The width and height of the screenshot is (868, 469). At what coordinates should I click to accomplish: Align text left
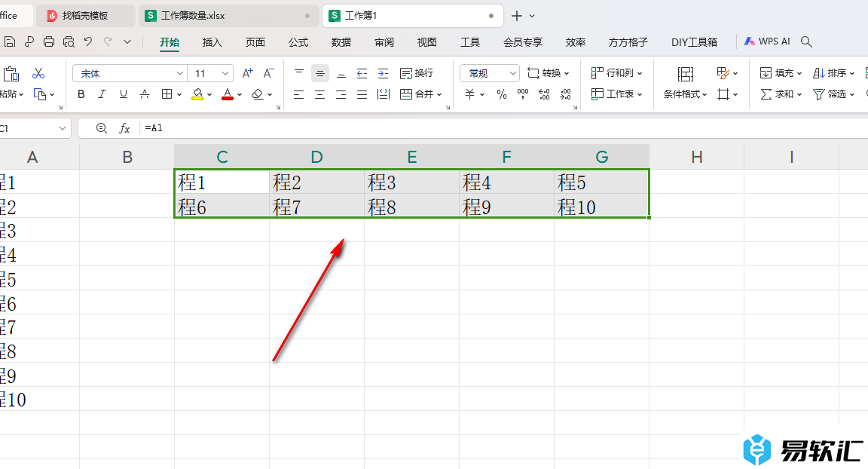[x=299, y=95]
